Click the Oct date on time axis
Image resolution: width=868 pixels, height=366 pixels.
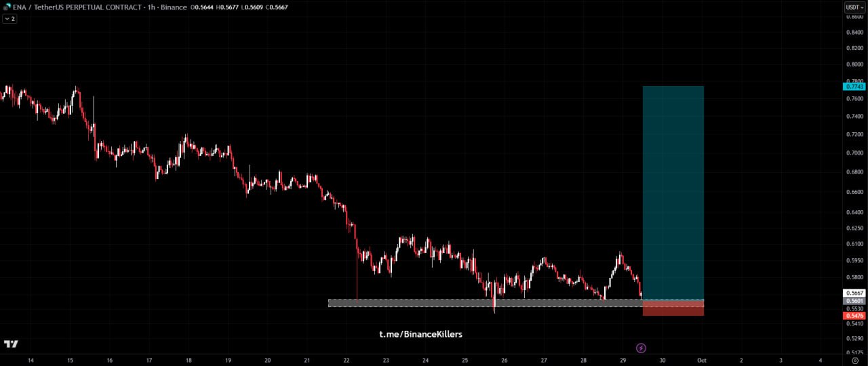coord(702,361)
